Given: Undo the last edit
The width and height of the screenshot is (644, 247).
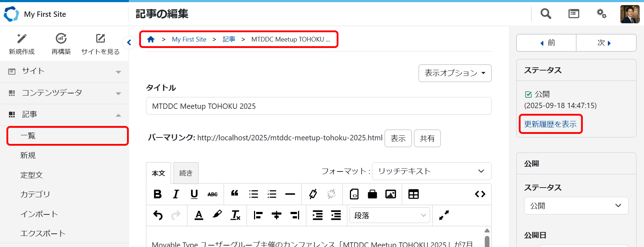Looking at the screenshot, I should (158, 215).
